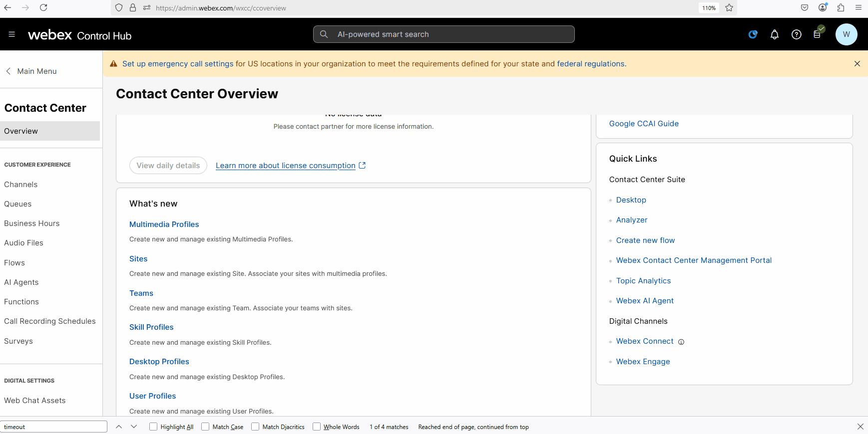
Task: Open the notifications bell
Action: (774, 34)
